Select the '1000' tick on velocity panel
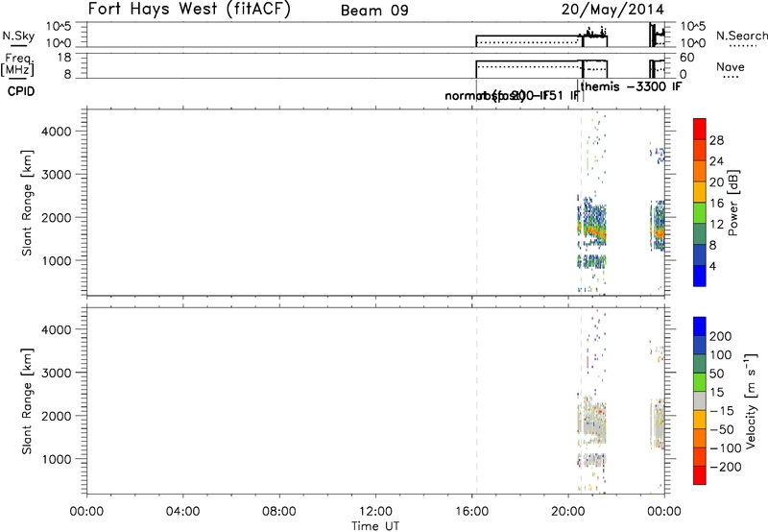 57,459
